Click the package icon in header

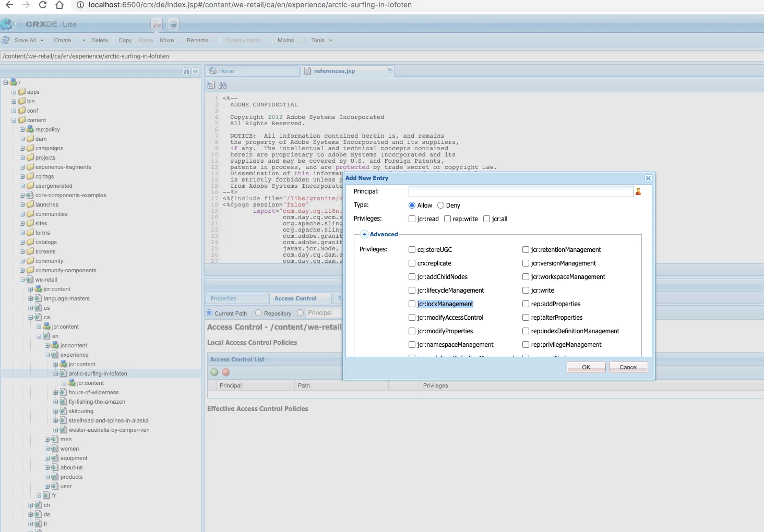(x=173, y=24)
